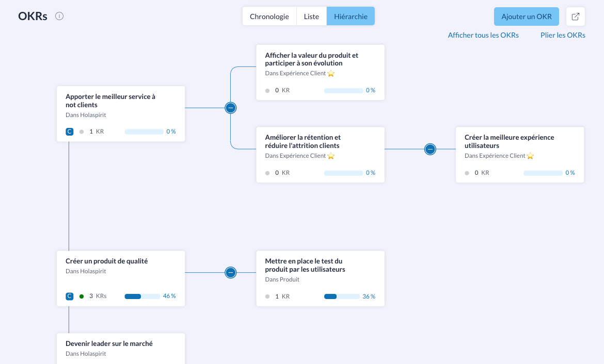Click 'Dans Produit' text on Mettre en place le test card
The width and height of the screenshot is (604, 364).
(282, 280)
